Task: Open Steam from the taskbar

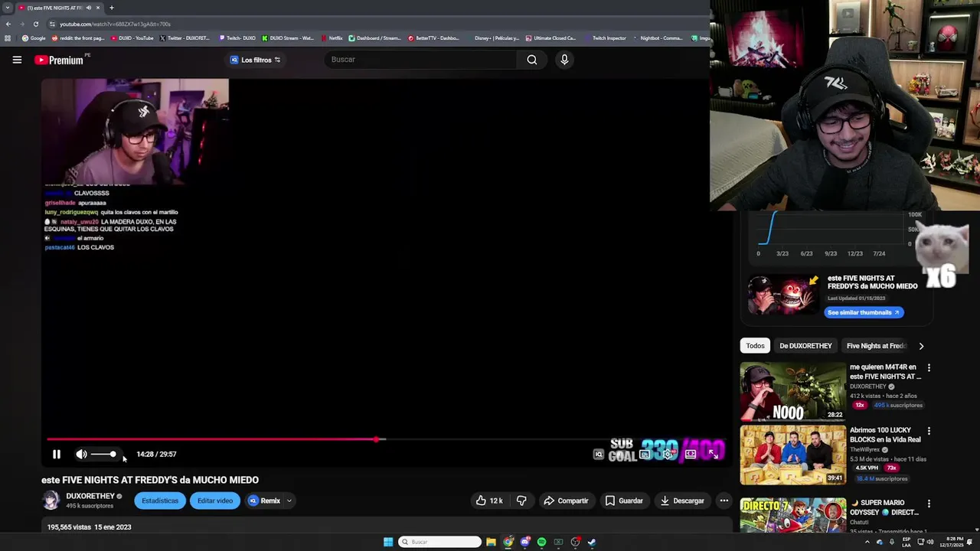Action: (x=592, y=542)
